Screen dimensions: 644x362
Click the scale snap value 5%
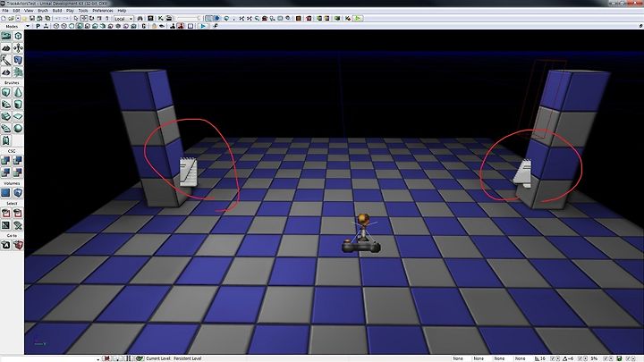click(x=594, y=358)
